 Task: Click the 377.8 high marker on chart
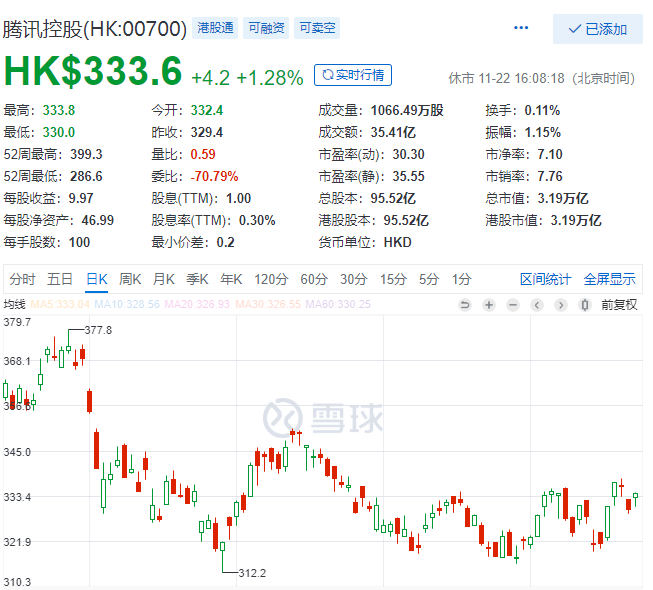[x=98, y=330]
